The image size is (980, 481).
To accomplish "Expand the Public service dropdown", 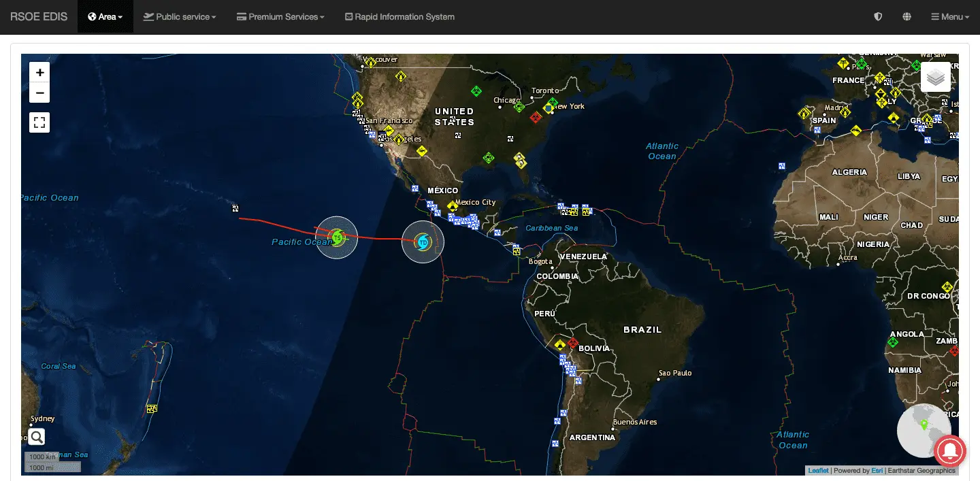I will point(180,17).
